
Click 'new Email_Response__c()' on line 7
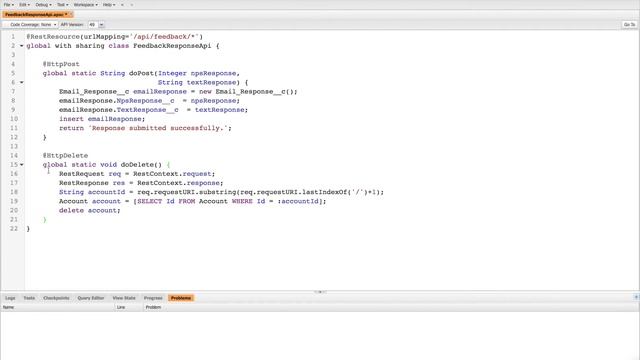click(x=246, y=92)
